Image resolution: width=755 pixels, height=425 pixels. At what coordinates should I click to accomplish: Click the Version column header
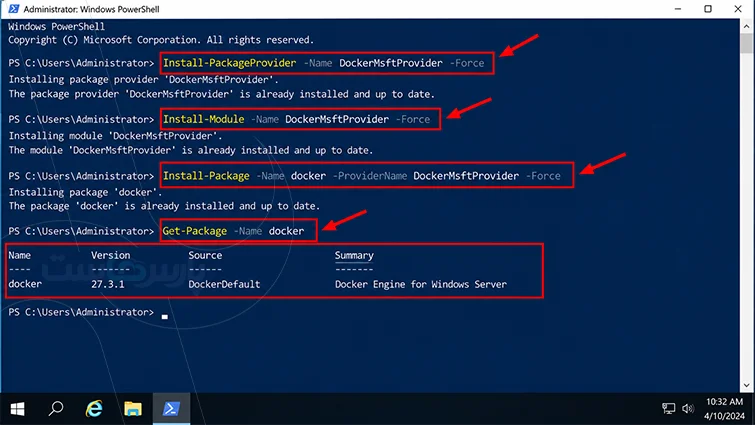(111, 256)
